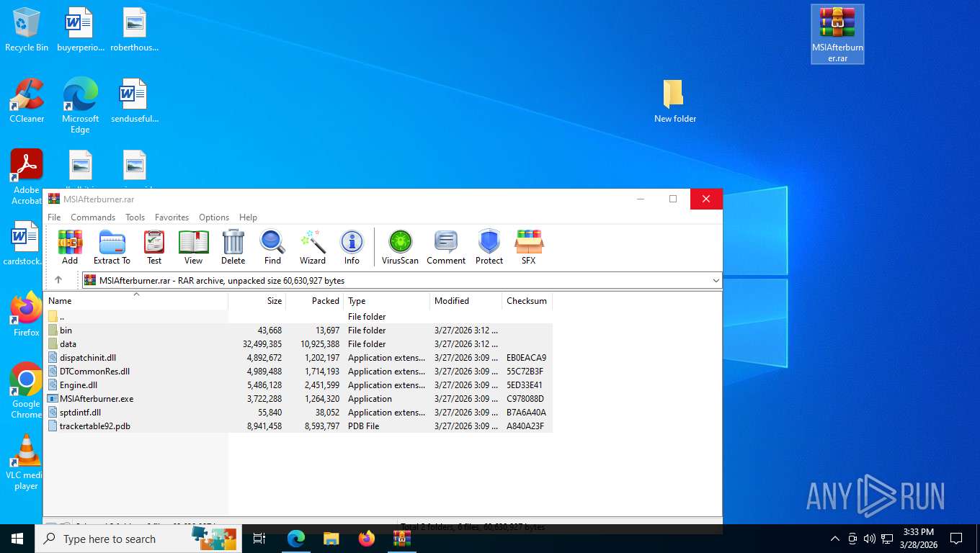This screenshot has height=553, width=980.
Task: Sort list by Packed column header
Action: click(x=315, y=301)
